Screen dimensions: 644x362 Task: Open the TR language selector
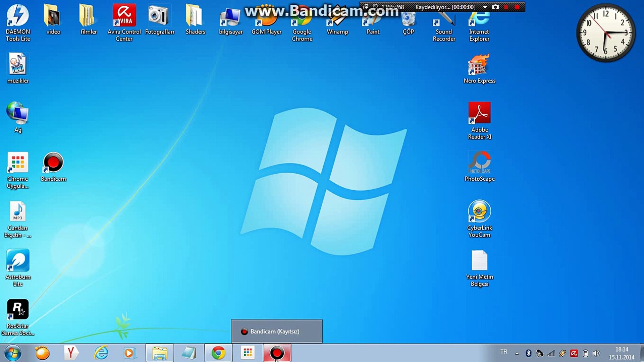point(503,352)
